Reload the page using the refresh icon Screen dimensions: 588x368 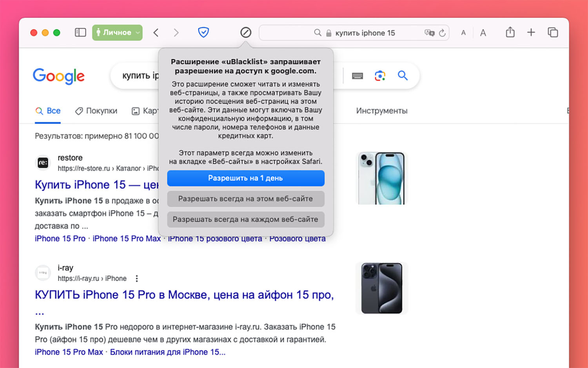pos(442,33)
